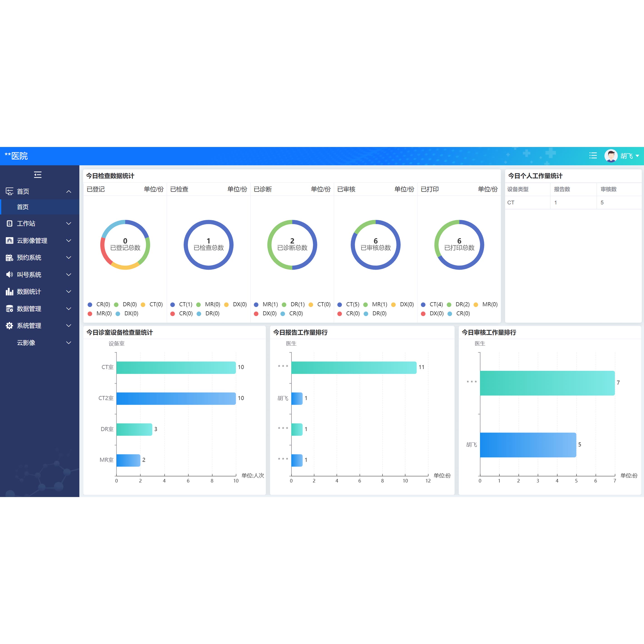This screenshot has width=644, height=644.
Task: Click the **医院 title link
Action: pos(16,156)
